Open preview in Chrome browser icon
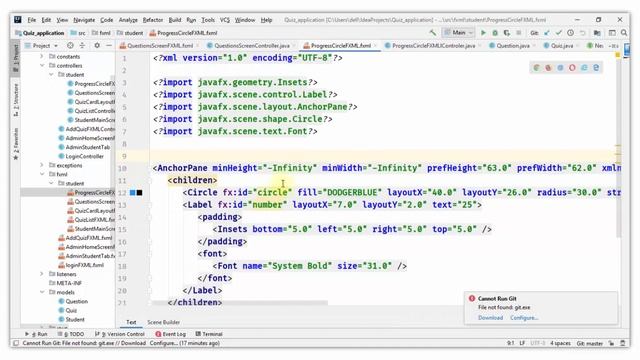Screen dimensions: 640x360 pos(537,68)
